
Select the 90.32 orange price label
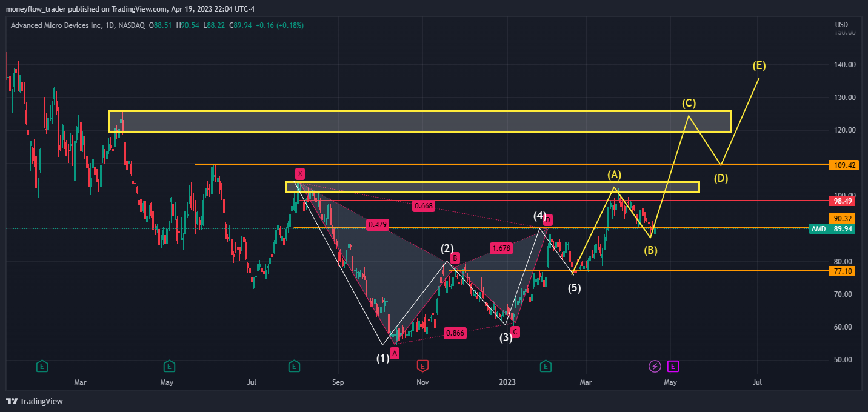point(843,218)
